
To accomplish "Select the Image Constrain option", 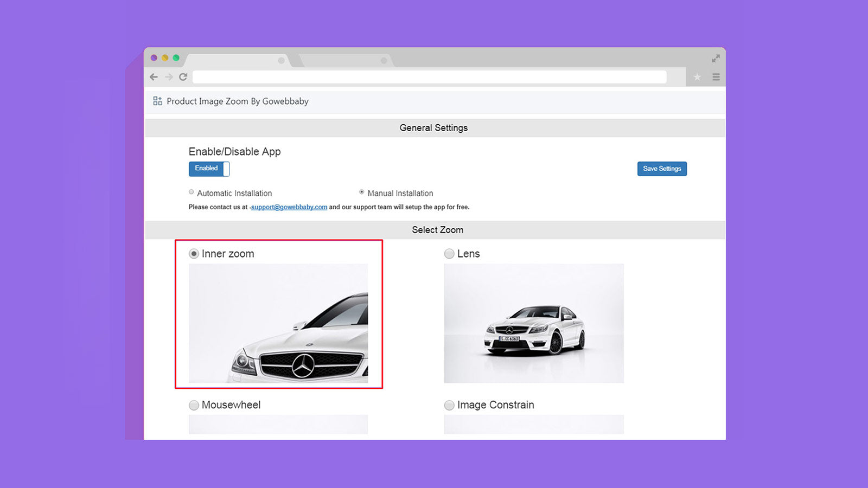I will [x=449, y=404].
